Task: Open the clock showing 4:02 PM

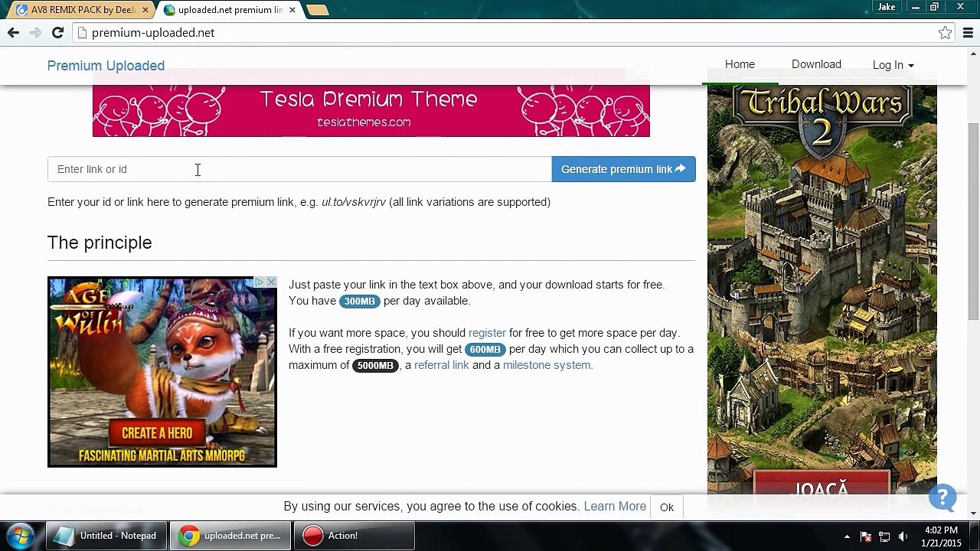Action: (x=941, y=536)
